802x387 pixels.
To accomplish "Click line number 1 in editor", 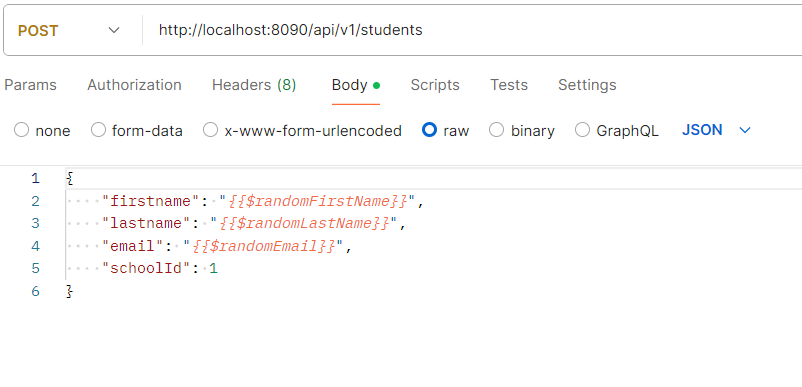I will coord(35,178).
